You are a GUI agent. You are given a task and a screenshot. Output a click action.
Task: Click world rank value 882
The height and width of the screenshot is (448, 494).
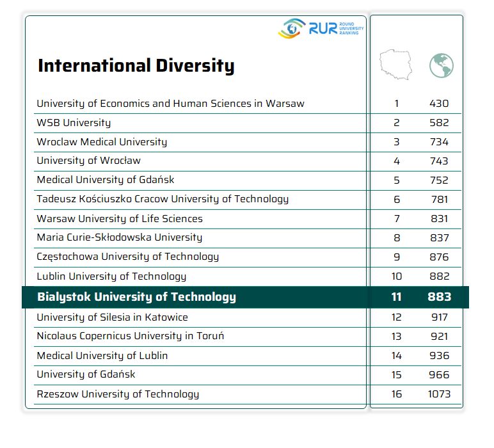[x=440, y=276]
